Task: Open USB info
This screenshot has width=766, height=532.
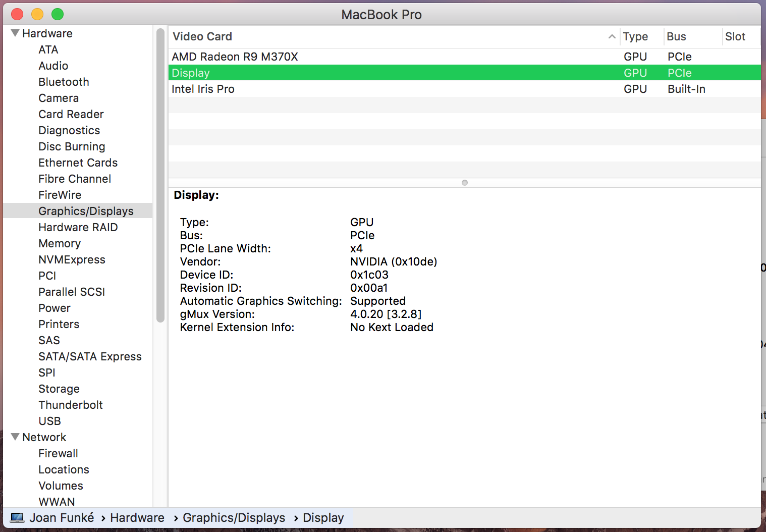Action: pyautogui.click(x=49, y=421)
